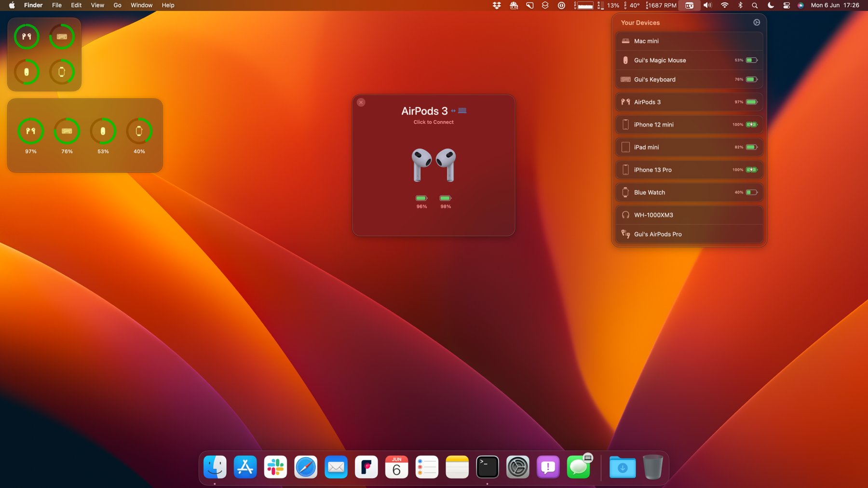Screen dimensions: 868x488
Task: Toggle Focus moon icon in menu bar
Action: (x=771, y=5)
